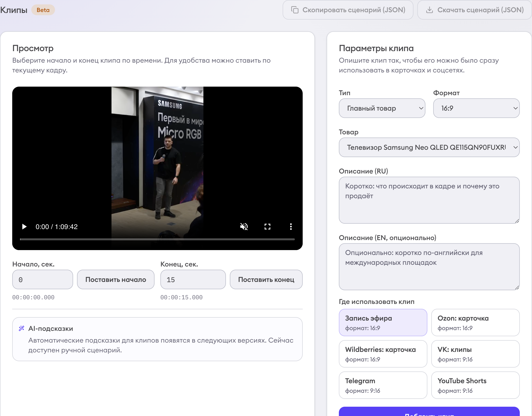Select the Запись эфира usage option
Image resolution: width=532 pixels, height=416 pixels.
(x=383, y=323)
